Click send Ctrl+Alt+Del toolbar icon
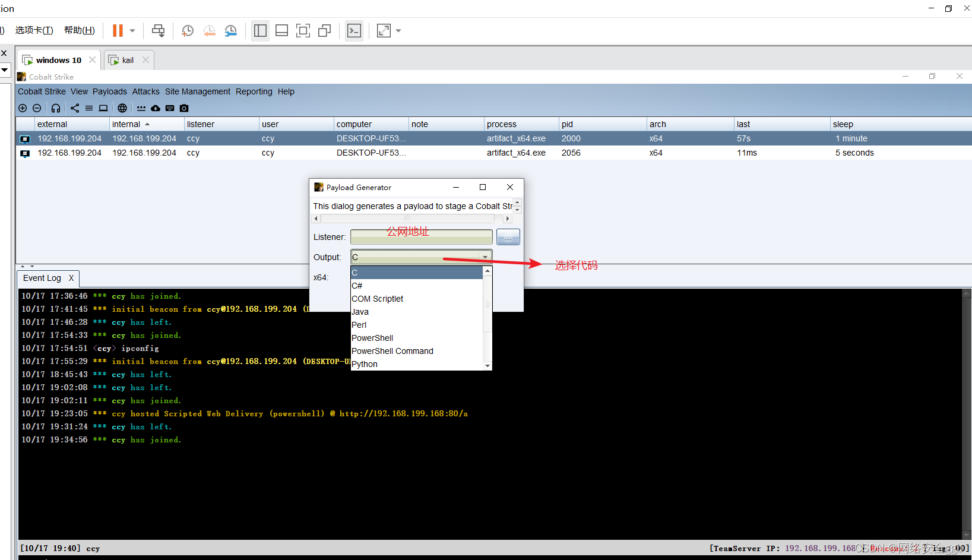 point(158,30)
